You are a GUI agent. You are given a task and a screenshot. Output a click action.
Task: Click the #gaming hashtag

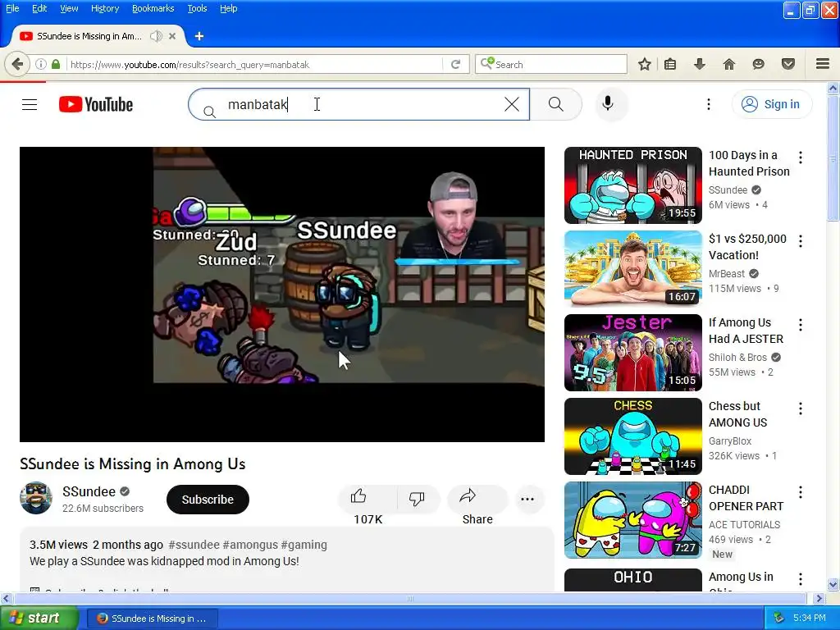point(304,545)
